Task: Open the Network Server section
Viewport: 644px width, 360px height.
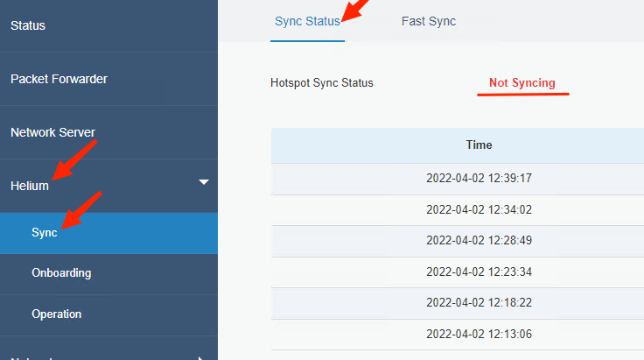Action: 108,132
